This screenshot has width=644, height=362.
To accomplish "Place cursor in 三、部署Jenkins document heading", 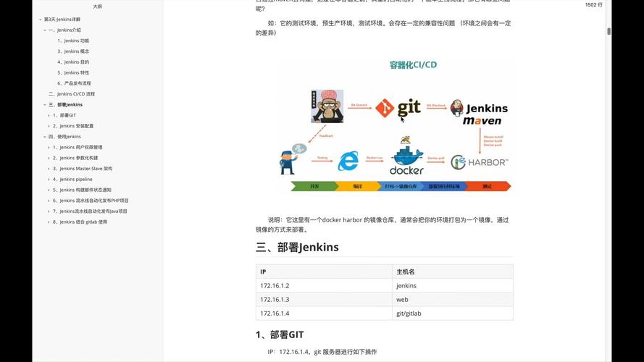I will coord(297,247).
